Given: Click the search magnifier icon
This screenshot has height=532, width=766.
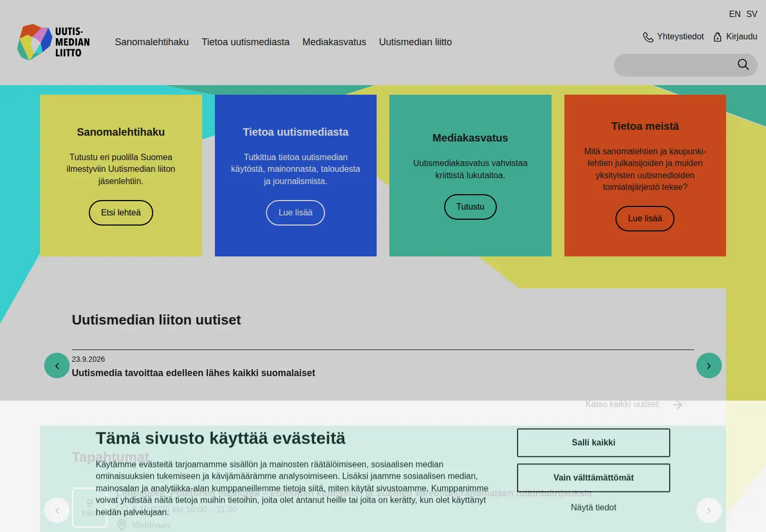Looking at the screenshot, I should [743, 65].
